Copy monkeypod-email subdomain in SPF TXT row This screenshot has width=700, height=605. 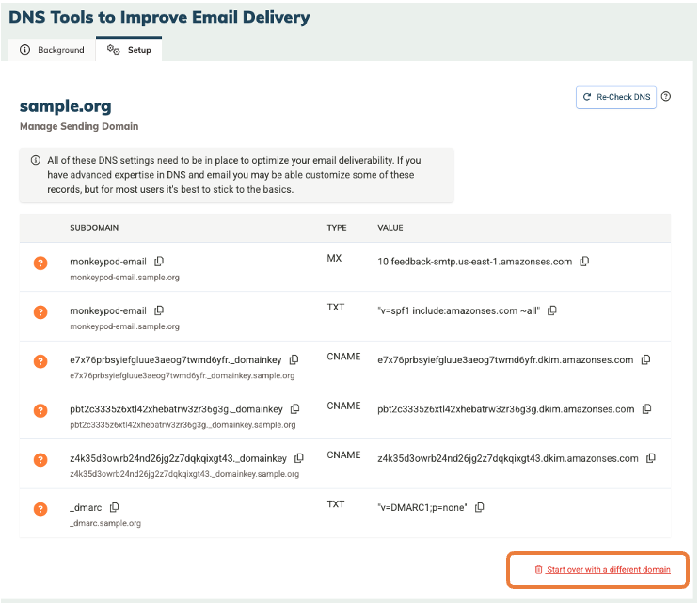(x=159, y=310)
